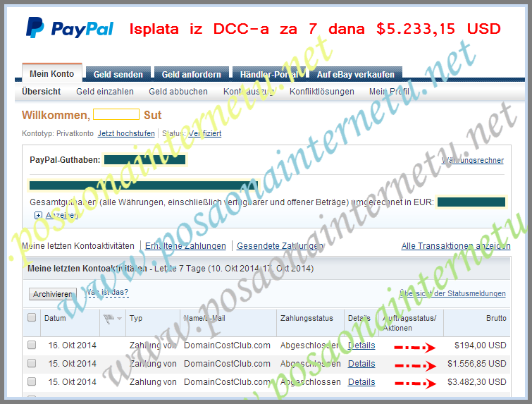Click the $194,00 USD amount
Viewport: 532px width, 404px height.
(x=480, y=345)
